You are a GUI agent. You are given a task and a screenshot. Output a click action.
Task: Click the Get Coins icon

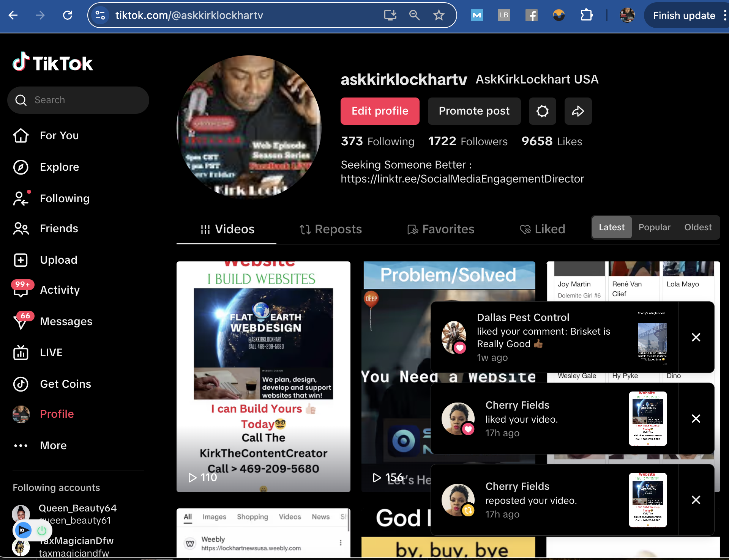pos(21,384)
